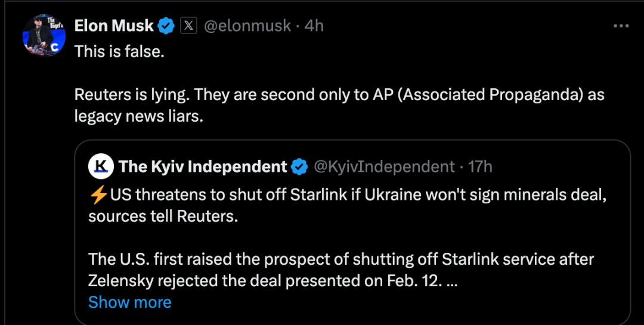Open The Kyiv Independent account name
This screenshot has height=325, width=644.
pos(203,166)
